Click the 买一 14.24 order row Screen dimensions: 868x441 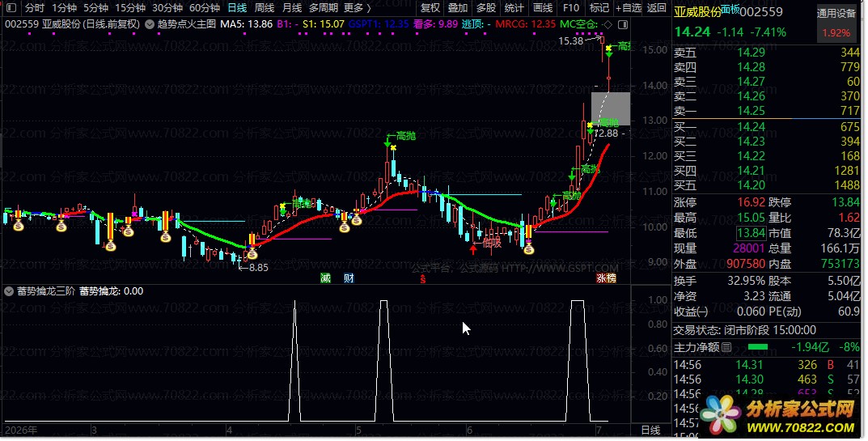click(767, 127)
